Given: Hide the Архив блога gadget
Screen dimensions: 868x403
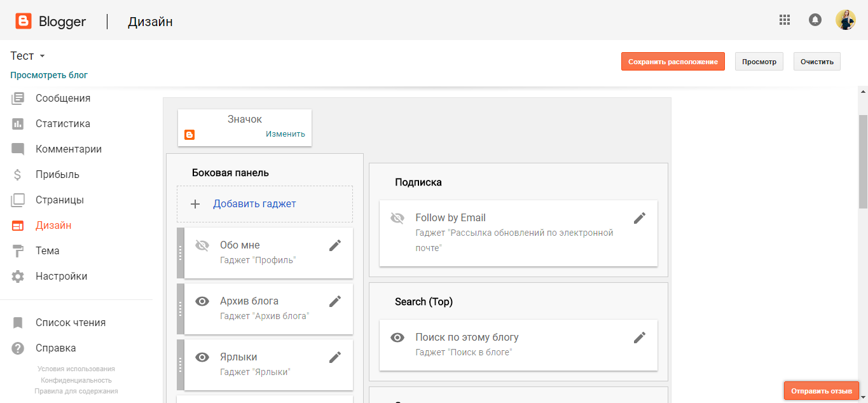Looking at the screenshot, I should 202,301.
